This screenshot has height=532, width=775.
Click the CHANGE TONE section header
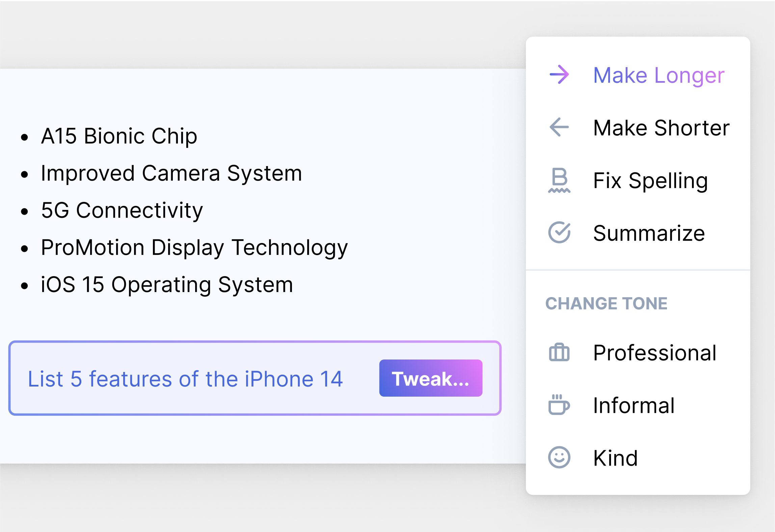pyautogui.click(x=606, y=303)
